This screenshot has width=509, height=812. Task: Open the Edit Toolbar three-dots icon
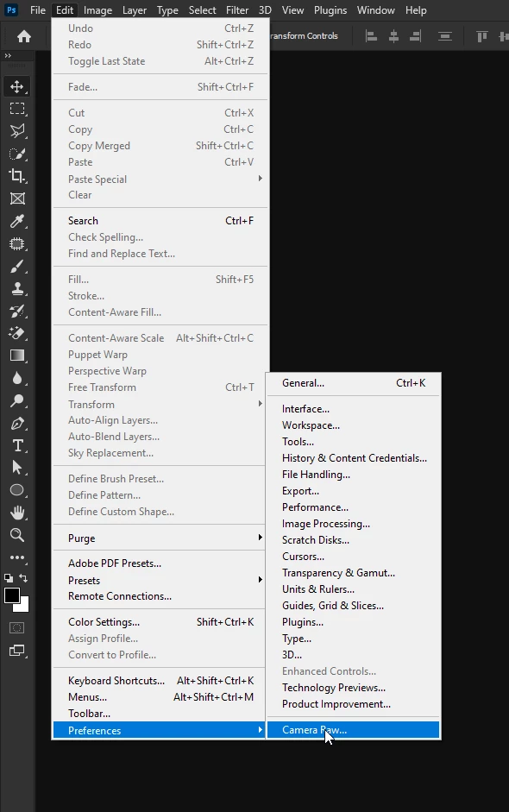(17, 557)
